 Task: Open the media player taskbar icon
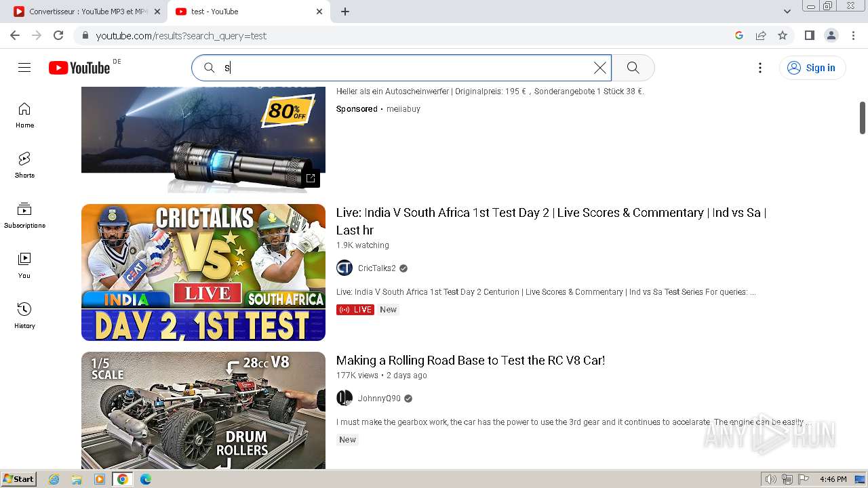click(100, 479)
